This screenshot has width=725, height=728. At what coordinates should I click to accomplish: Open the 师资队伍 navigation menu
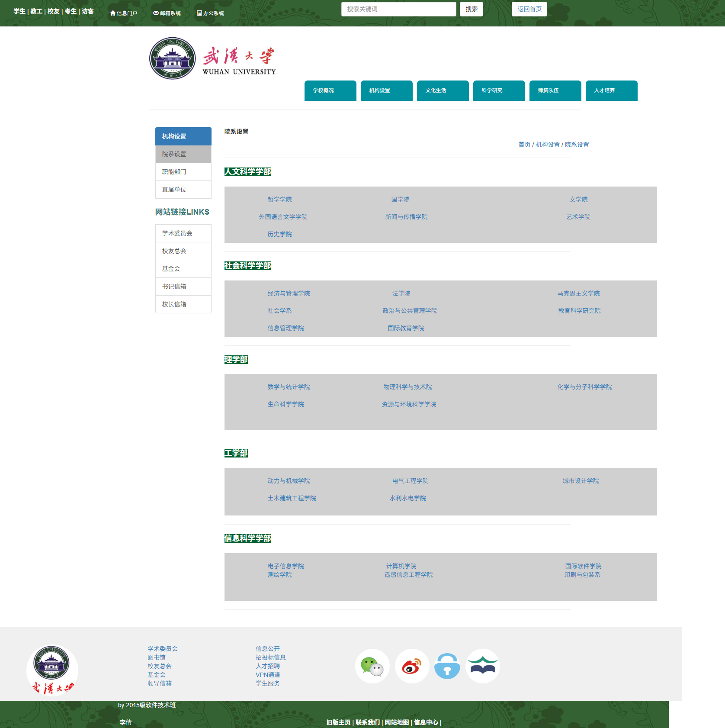(555, 90)
